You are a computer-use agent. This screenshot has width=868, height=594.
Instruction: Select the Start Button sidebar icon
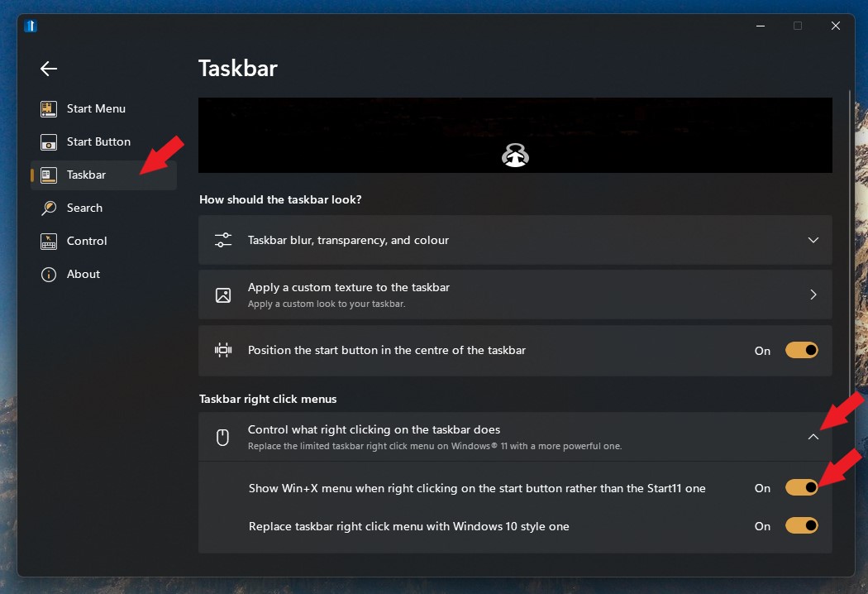coord(49,141)
